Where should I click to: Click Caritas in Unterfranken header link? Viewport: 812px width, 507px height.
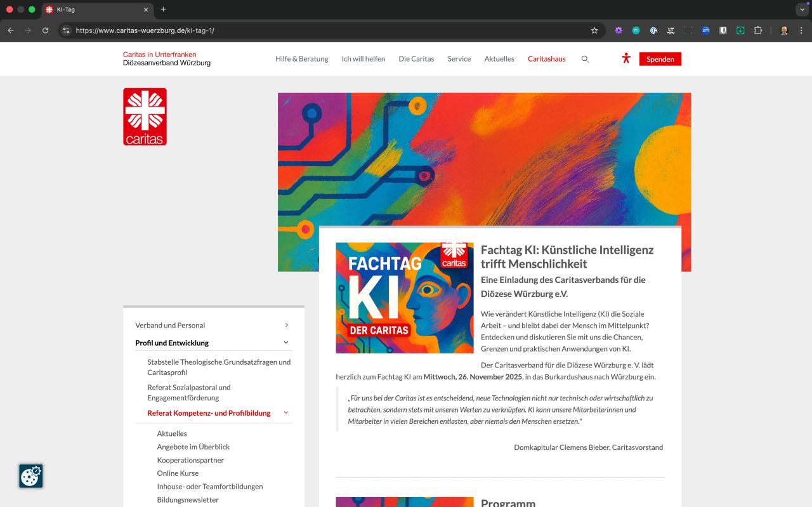pos(160,55)
